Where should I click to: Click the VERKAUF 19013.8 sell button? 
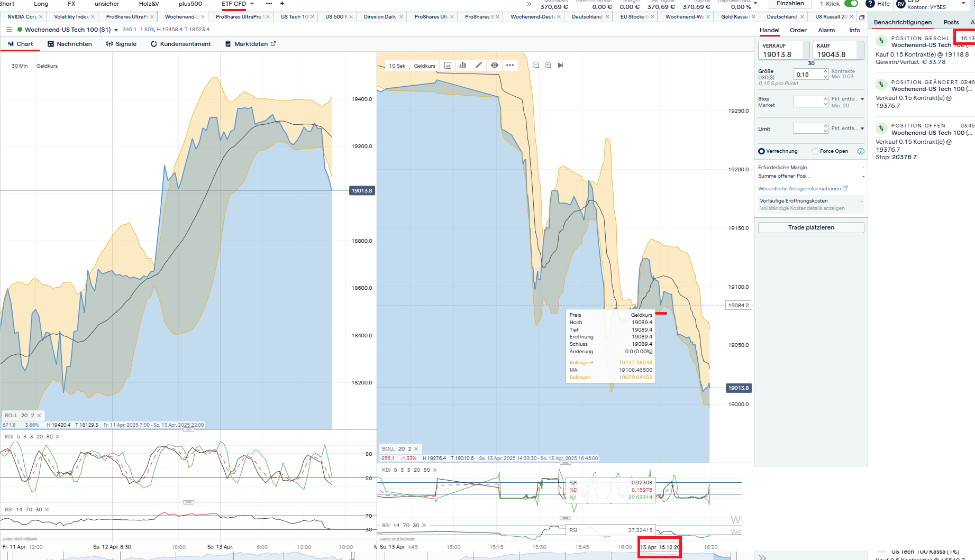784,50
